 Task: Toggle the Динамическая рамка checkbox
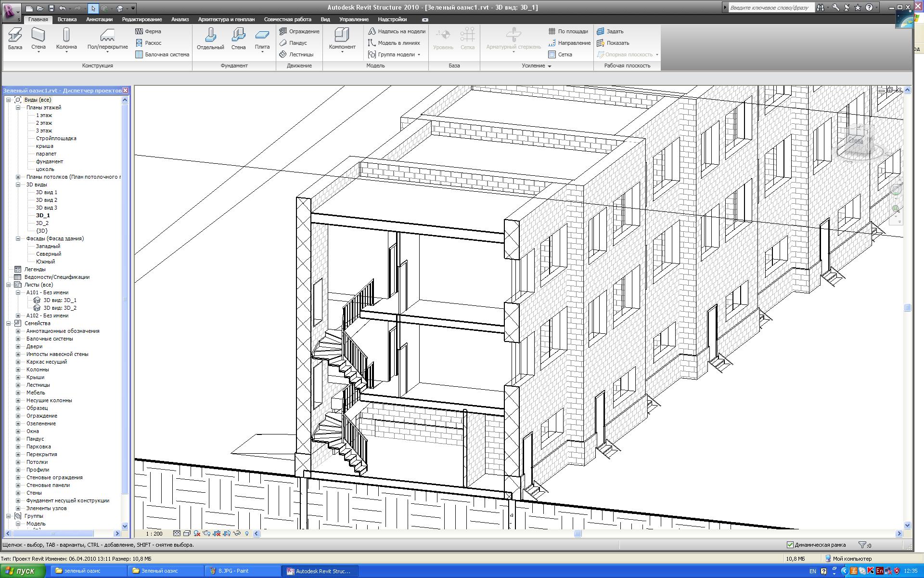click(x=790, y=545)
